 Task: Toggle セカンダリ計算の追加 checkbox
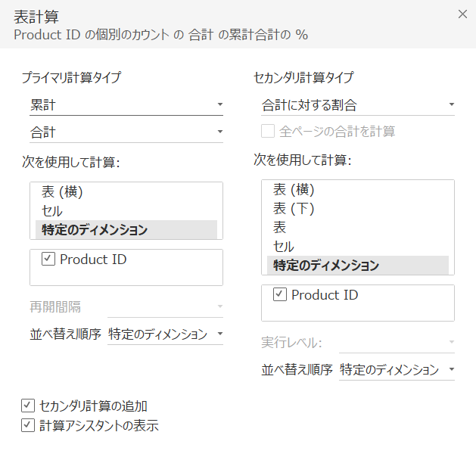click(x=29, y=406)
